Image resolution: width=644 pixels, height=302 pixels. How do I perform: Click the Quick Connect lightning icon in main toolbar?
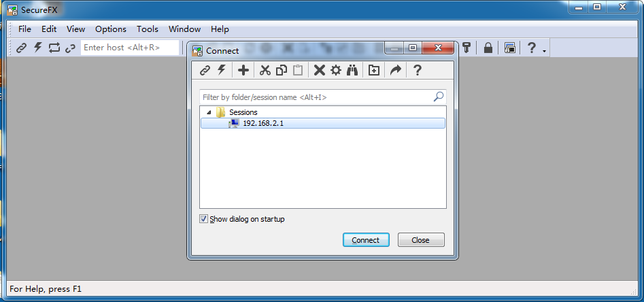pos(38,48)
